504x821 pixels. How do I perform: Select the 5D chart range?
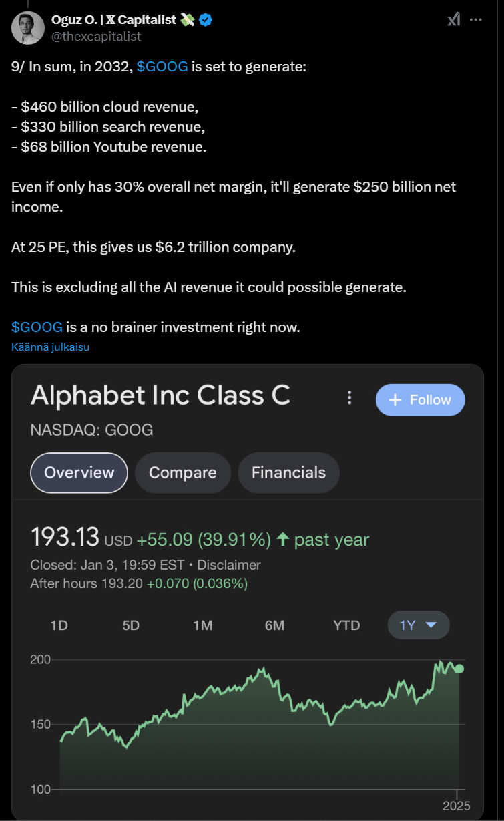[x=131, y=625]
